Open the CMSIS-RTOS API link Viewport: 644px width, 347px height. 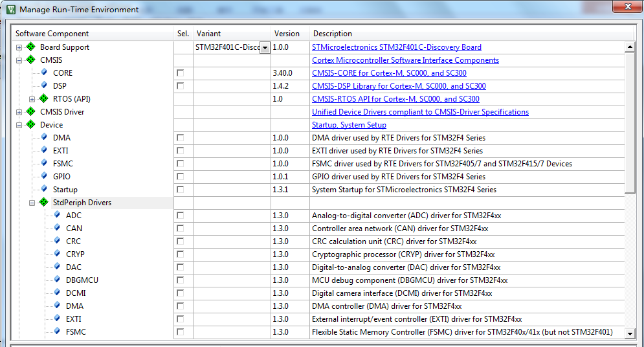pyautogui.click(x=395, y=99)
